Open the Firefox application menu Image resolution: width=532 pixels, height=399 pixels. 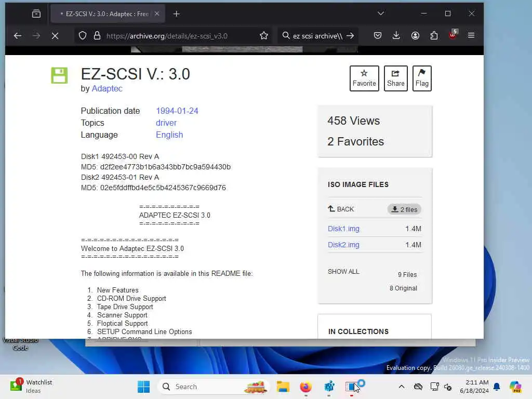pyautogui.click(x=471, y=35)
